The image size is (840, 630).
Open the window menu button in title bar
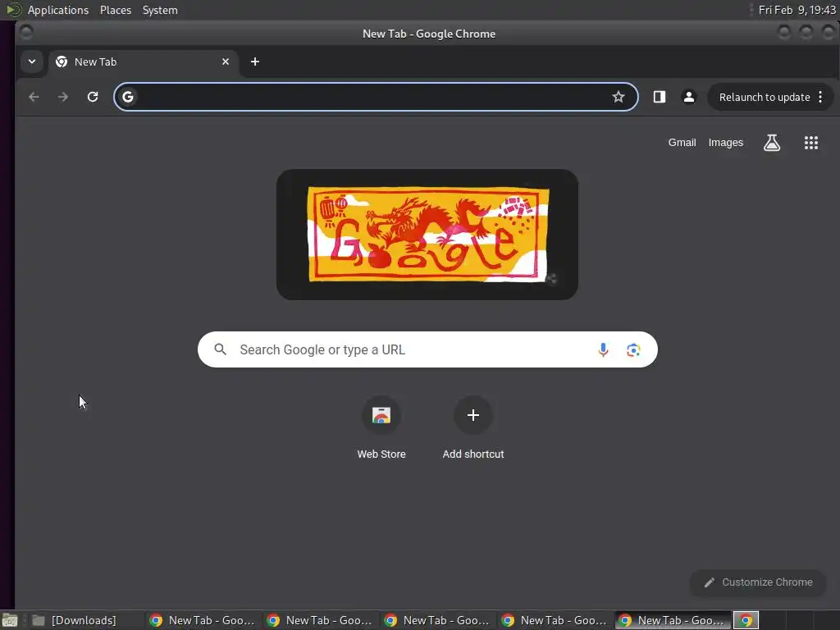coord(26,33)
